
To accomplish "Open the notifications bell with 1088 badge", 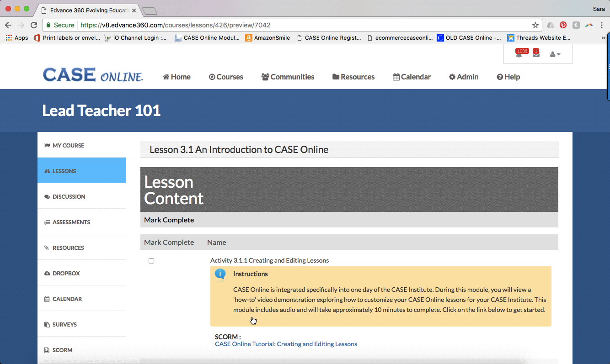I will point(519,54).
